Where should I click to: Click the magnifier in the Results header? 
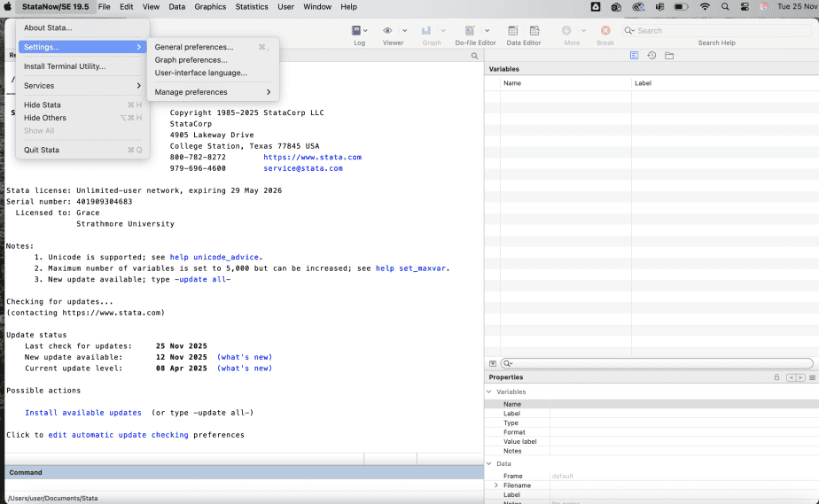coord(474,56)
